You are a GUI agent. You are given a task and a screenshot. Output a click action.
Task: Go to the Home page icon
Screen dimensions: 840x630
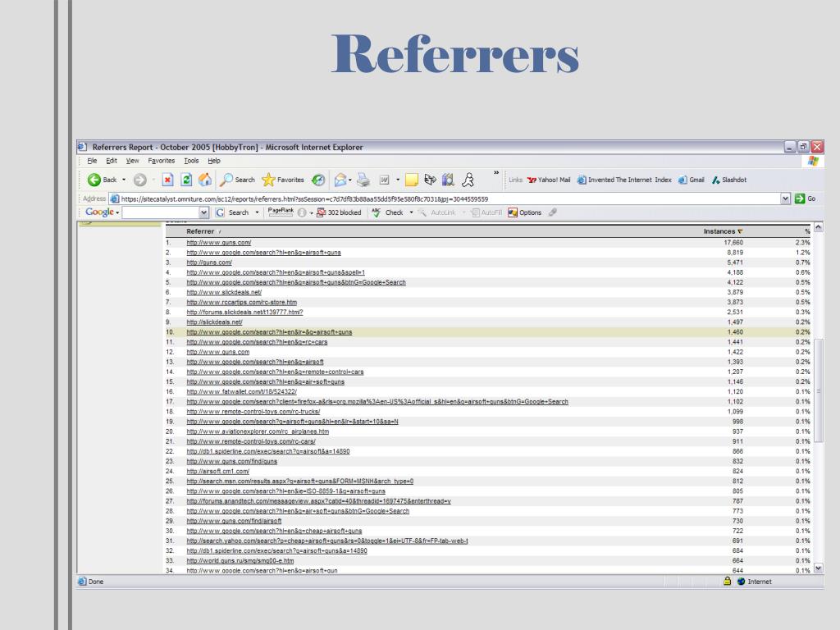(x=204, y=180)
